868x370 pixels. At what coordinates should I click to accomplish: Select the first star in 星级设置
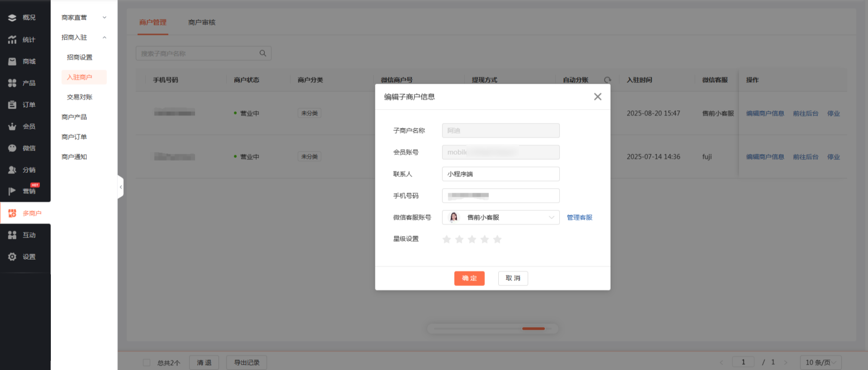tap(446, 239)
